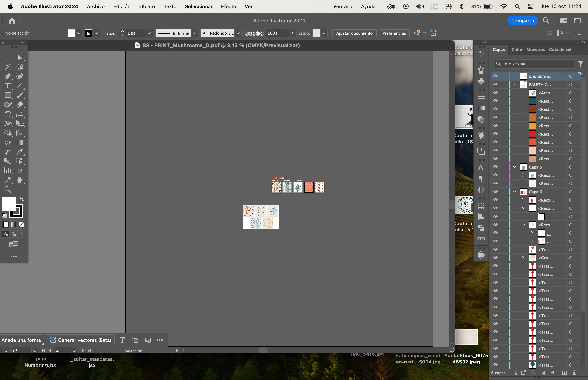Choose the Eyedropper tool
The height and width of the screenshot is (380, 588).
20,152
